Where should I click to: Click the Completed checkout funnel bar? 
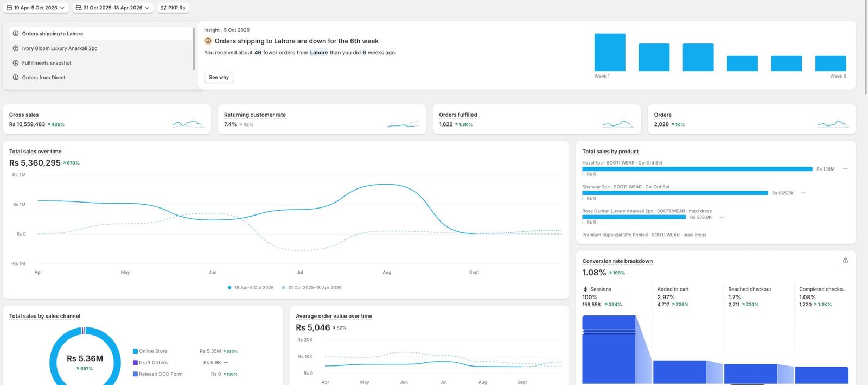point(821,376)
